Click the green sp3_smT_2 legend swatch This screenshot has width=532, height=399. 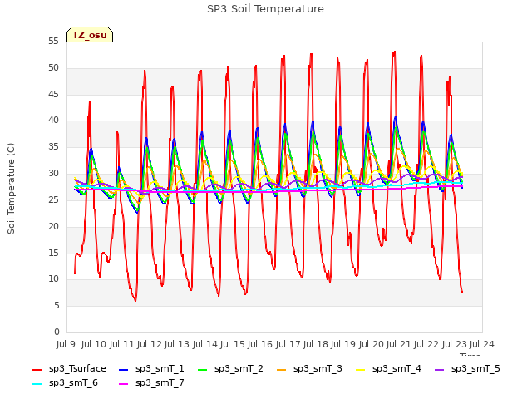click(x=202, y=370)
